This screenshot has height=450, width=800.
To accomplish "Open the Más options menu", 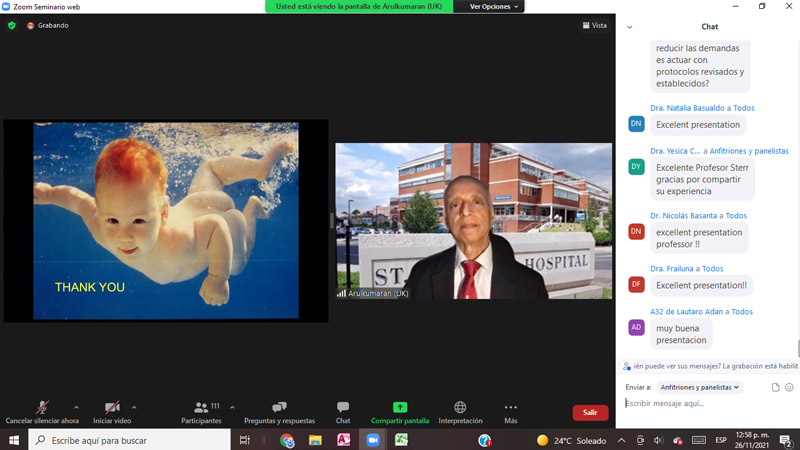I will tap(511, 412).
